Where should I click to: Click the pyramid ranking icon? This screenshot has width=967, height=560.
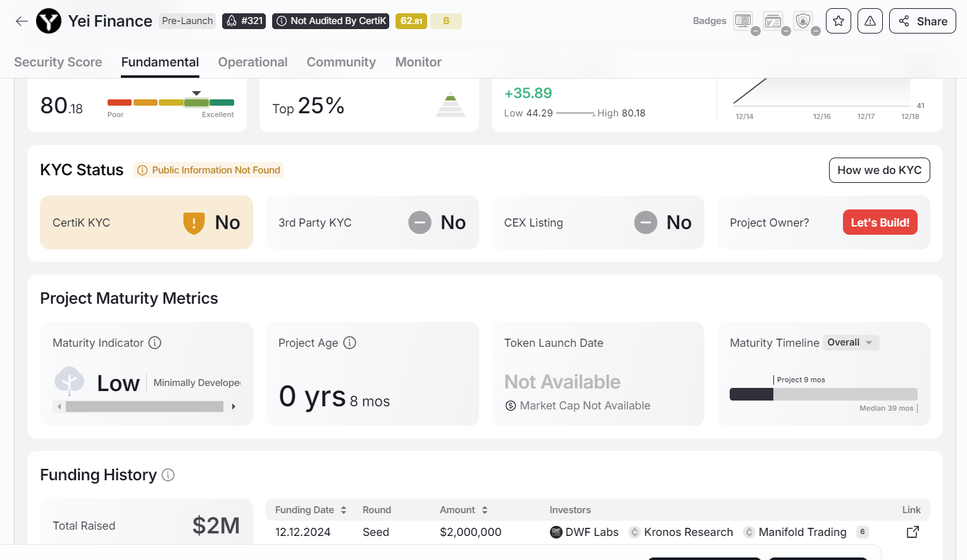click(x=451, y=104)
